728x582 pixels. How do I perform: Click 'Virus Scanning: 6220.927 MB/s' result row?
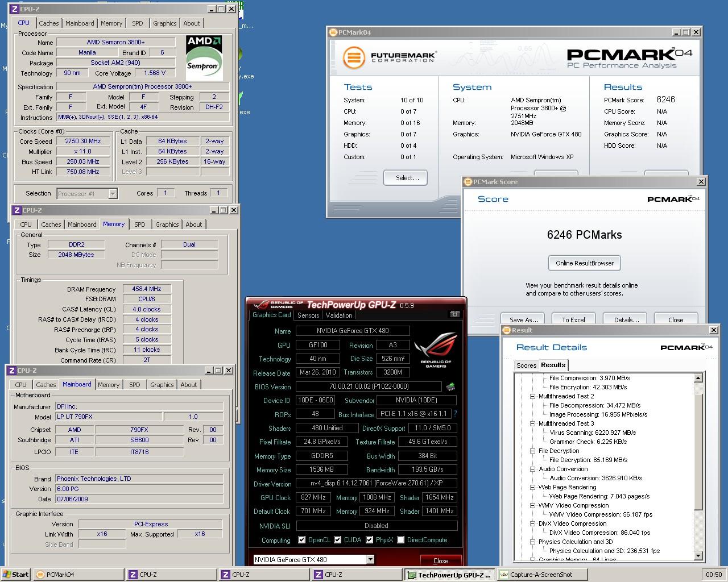593,433
